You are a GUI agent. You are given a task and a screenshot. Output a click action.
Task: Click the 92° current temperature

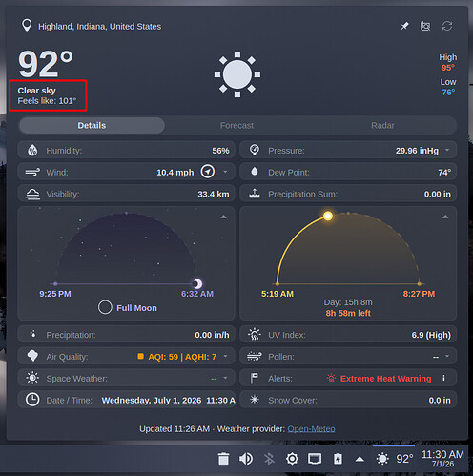(46, 64)
